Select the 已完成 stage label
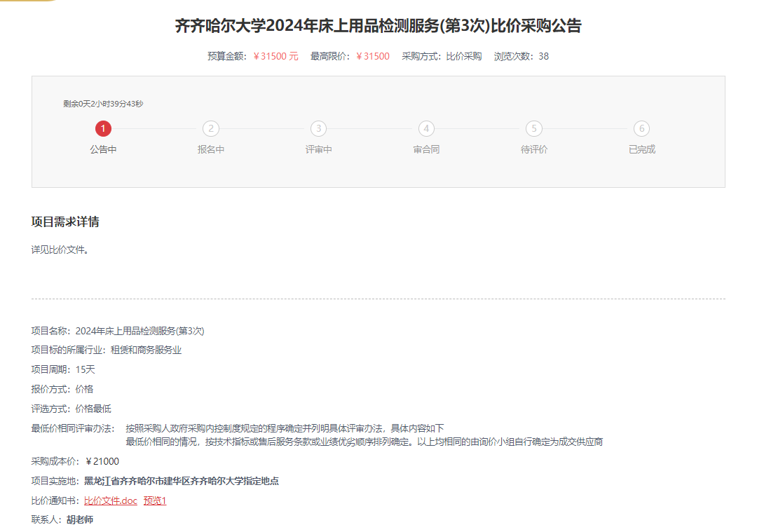 [x=642, y=149]
